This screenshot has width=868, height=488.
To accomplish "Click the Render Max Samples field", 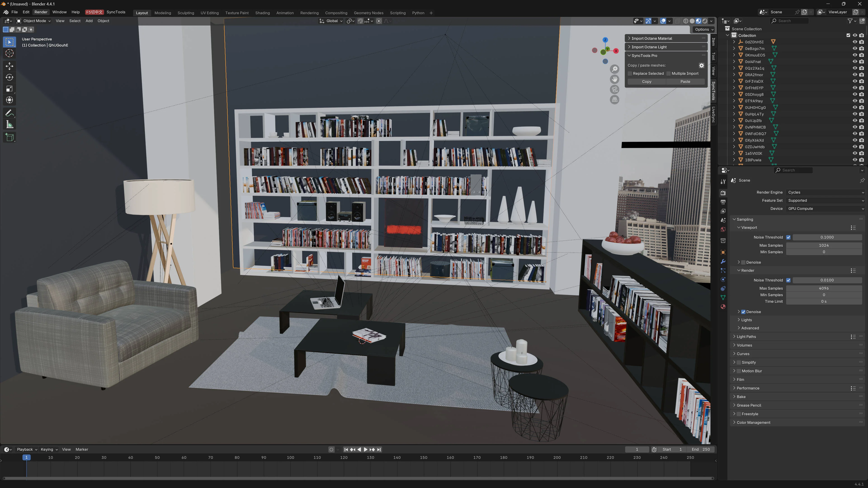I will (x=824, y=289).
